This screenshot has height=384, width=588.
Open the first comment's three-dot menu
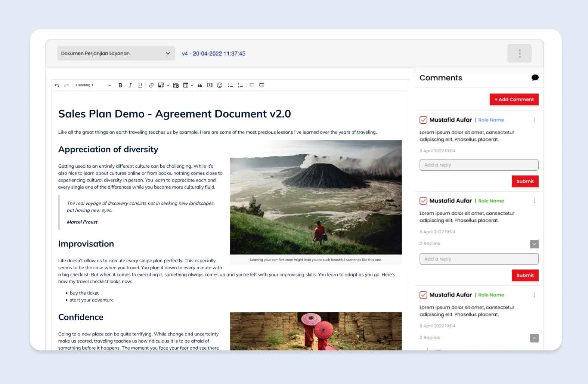(x=534, y=120)
